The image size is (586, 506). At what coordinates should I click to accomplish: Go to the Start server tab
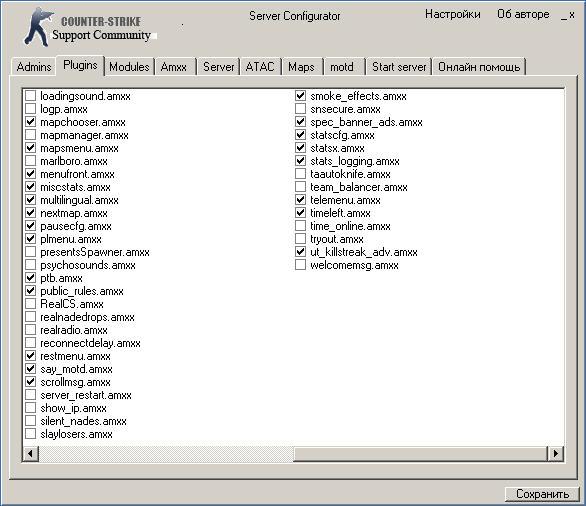[x=399, y=67]
